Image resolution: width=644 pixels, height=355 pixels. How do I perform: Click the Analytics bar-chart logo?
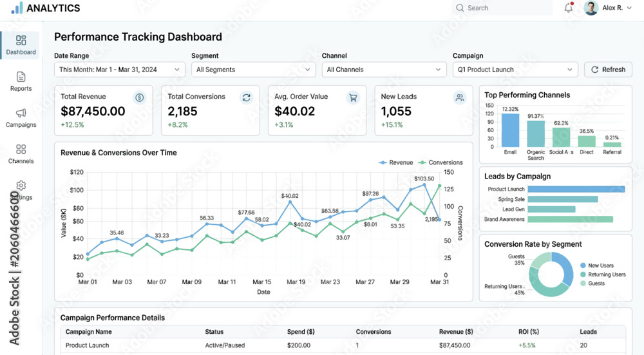(x=17, y=8)
